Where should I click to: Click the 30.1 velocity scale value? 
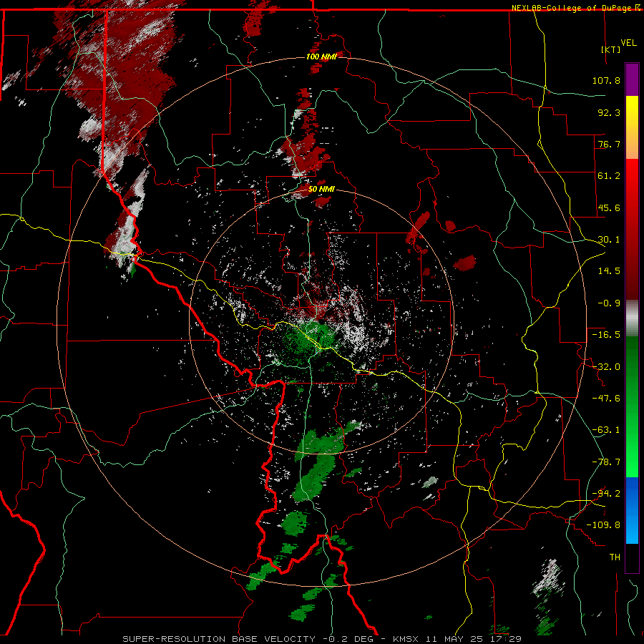pos(609,240)
